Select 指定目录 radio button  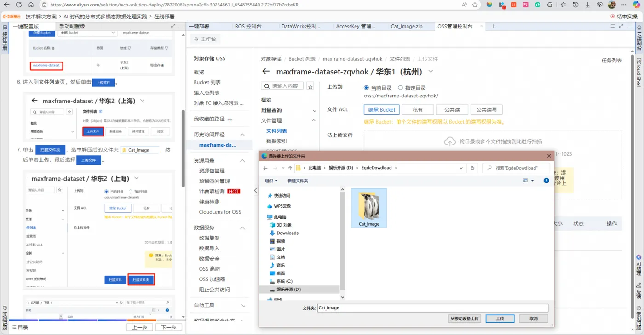[x=400, y=87]
